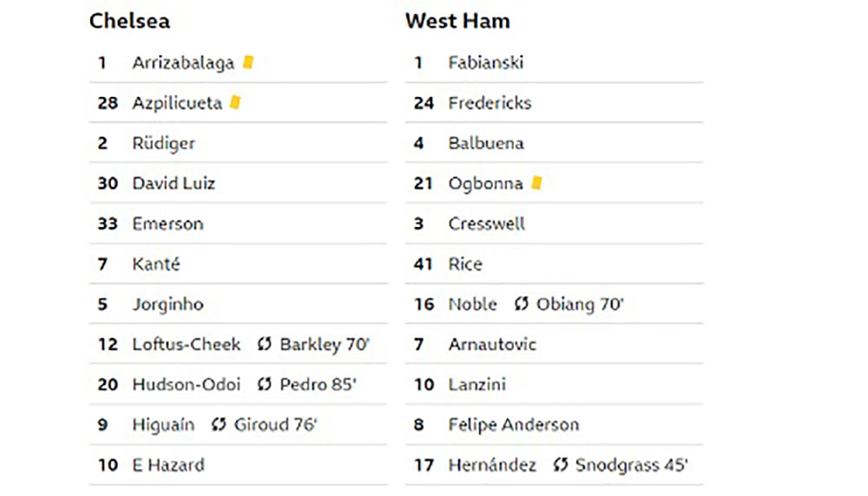Click on Jorginho's name

(168, 304)
